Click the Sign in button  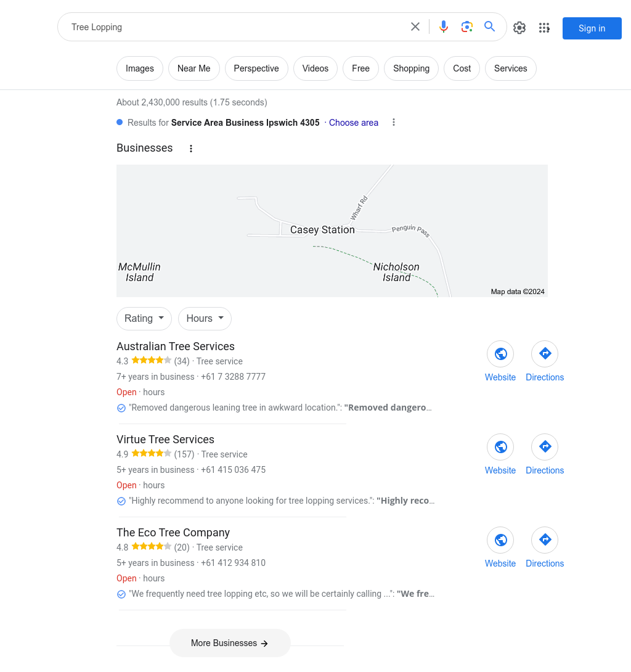click(592, 28)
